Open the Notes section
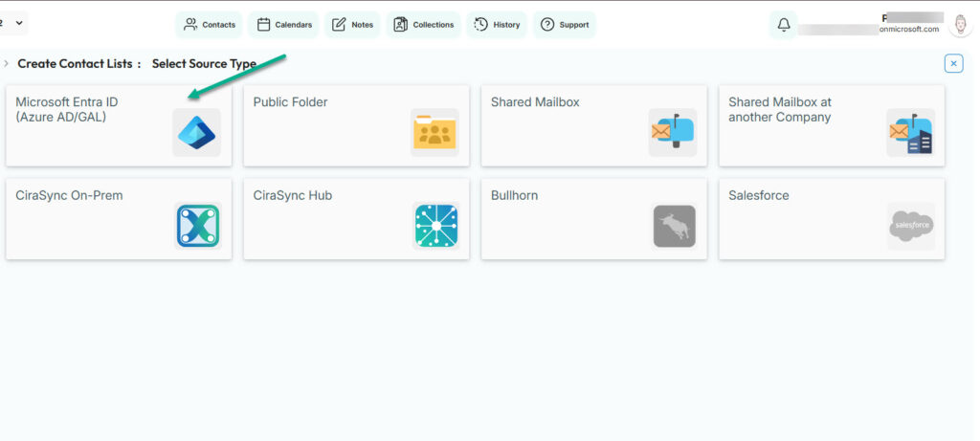 coord(352,25)
